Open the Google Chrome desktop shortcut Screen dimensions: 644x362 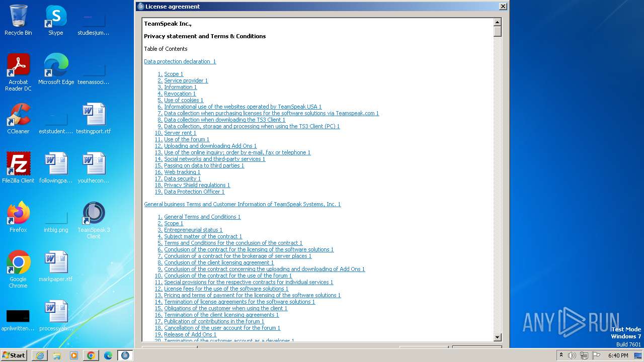[x=18, y=269]
